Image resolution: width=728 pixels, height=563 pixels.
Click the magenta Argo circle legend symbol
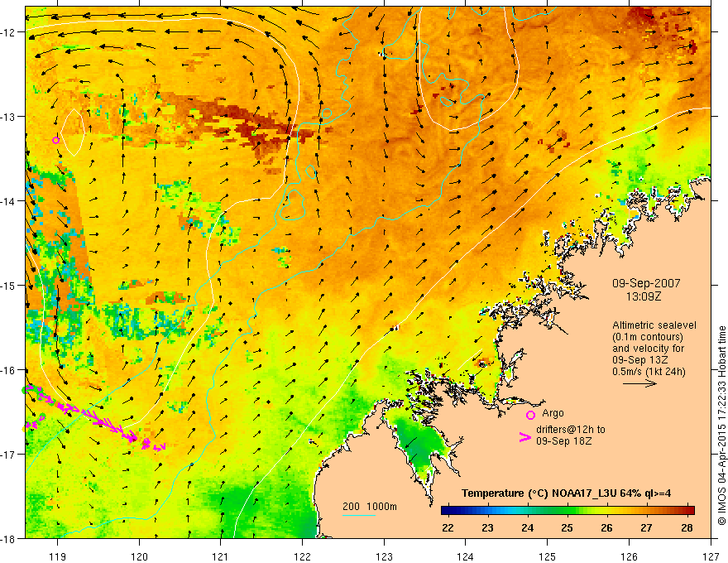[x=530, y=415]
